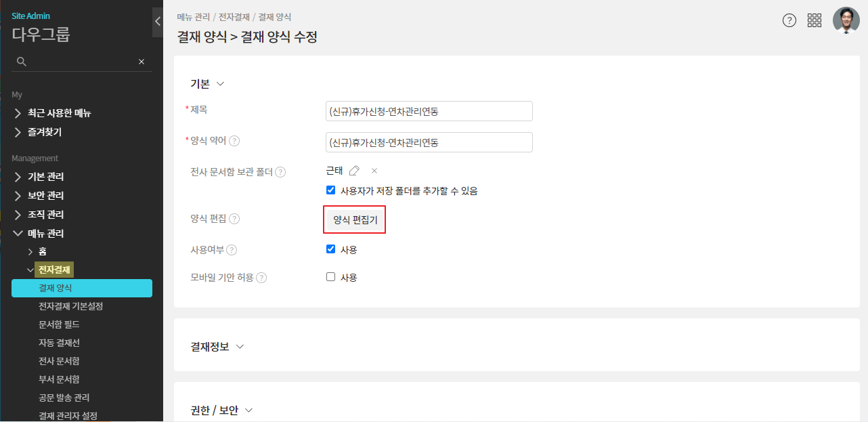Edit the 근태 folder with the pencil icon
Image resolution: width=868 pixels, height=422 pixels.
pos(354,171)
